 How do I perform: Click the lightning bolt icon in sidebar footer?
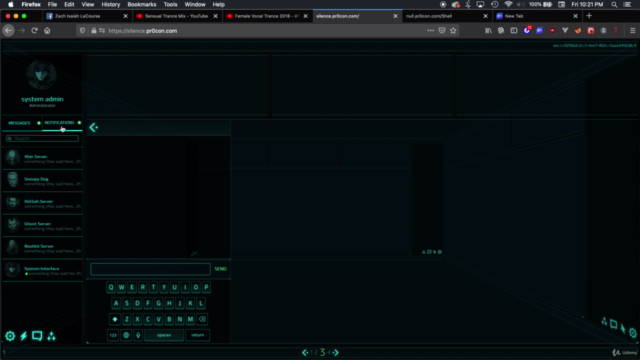point(24,336)
